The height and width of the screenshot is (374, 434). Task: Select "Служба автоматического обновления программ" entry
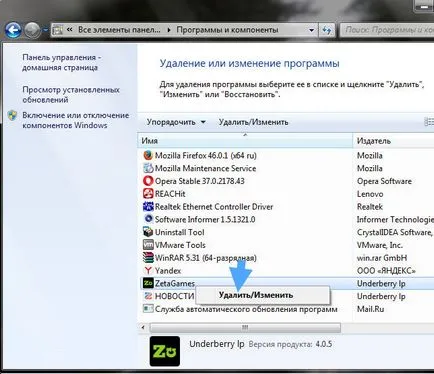pyautogui.click(x=246, y=309)
